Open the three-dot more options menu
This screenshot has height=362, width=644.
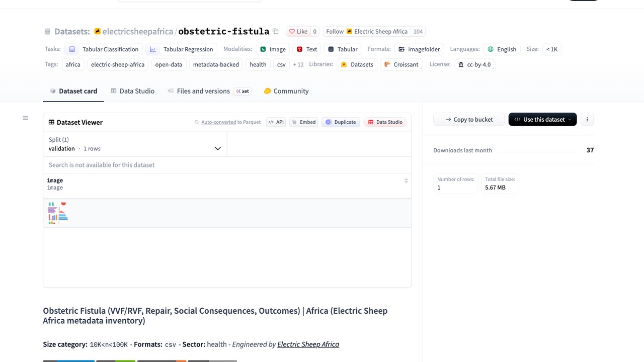[587, 119]
